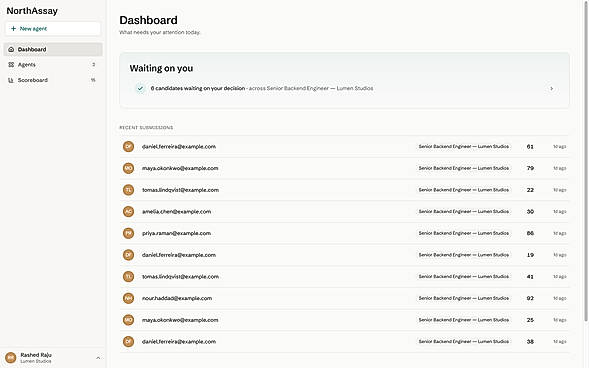Click avatar of daniel.ferreira row scoring 19
The width and height of the screenshot is (589, 368).
click(x=128, y=255)
